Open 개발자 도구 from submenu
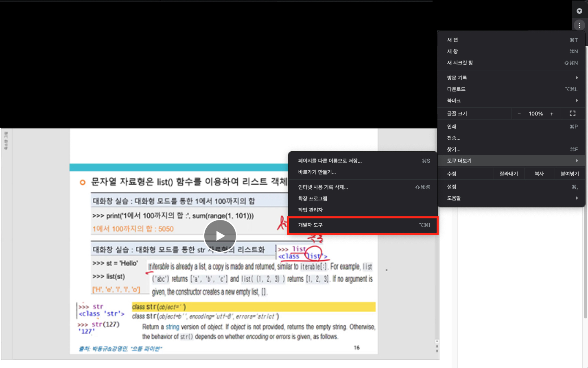588x368 pixels. point(363,225)
